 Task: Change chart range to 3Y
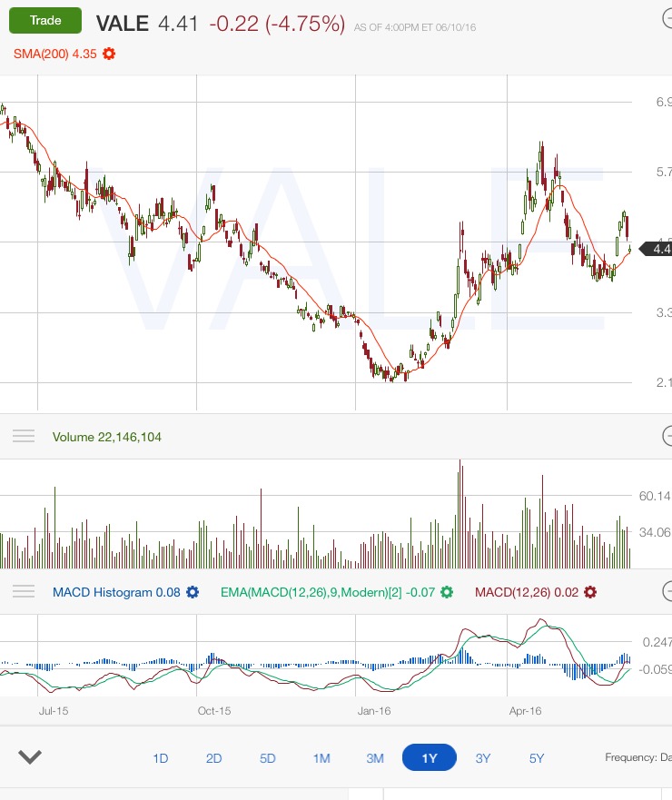point(483,758)
